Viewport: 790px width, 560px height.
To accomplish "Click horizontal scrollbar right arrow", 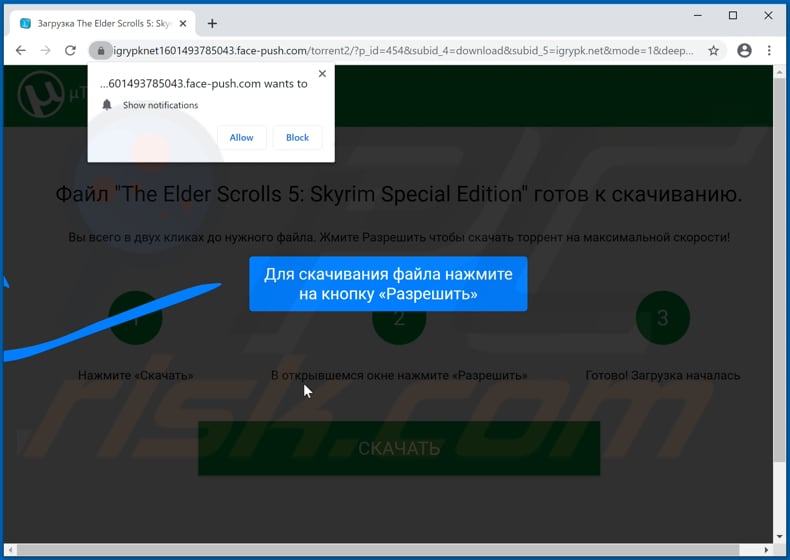I will click(x=766, y=549).
